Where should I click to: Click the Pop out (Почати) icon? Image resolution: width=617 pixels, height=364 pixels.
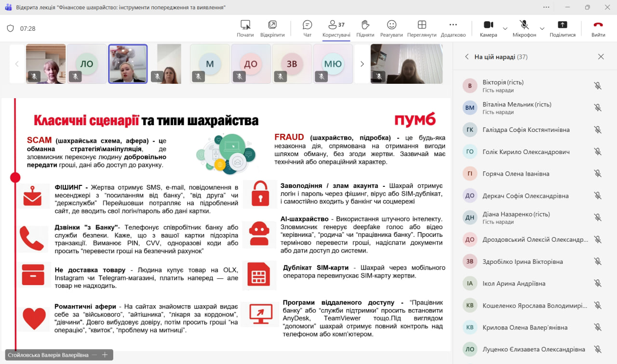(x=245, y=28)
